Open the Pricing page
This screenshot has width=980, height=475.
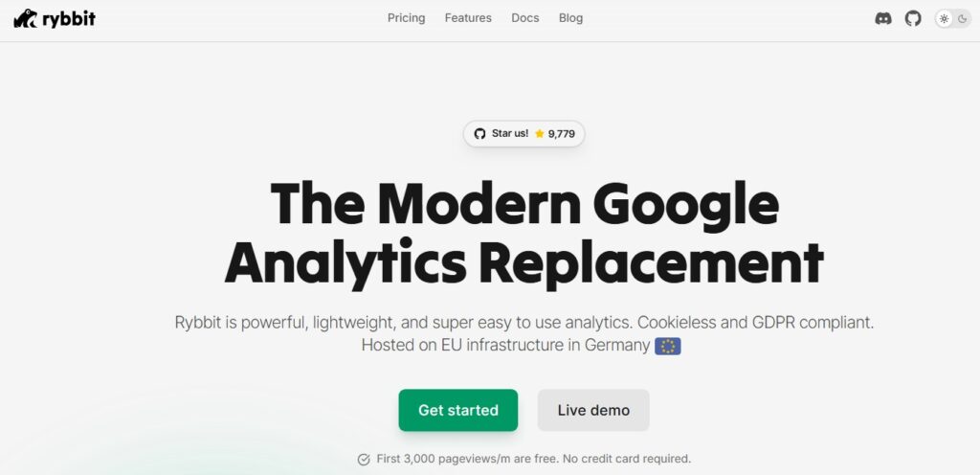(406, 18)
